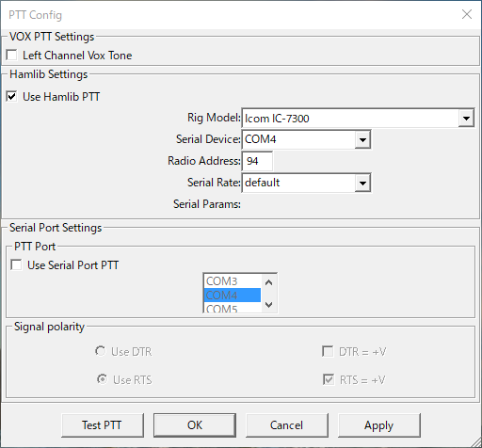Expand the Serial Device dropdown arrow

click(x=362, y=139)
